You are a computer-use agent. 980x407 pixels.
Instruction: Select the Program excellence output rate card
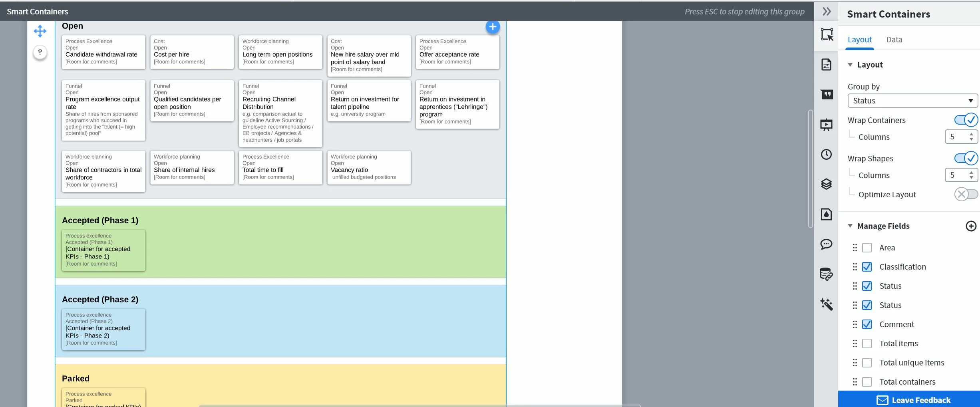tap(103, 110)
